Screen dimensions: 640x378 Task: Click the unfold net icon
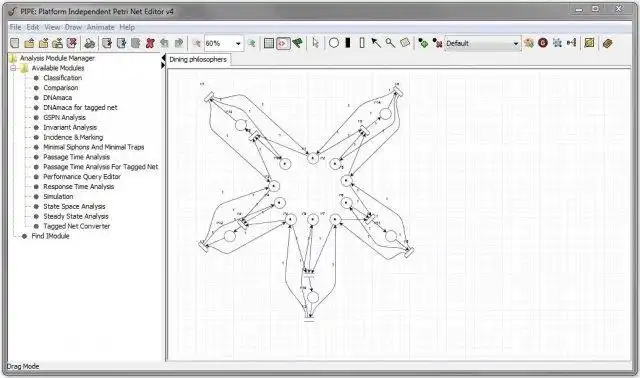[x=557, y=43]
